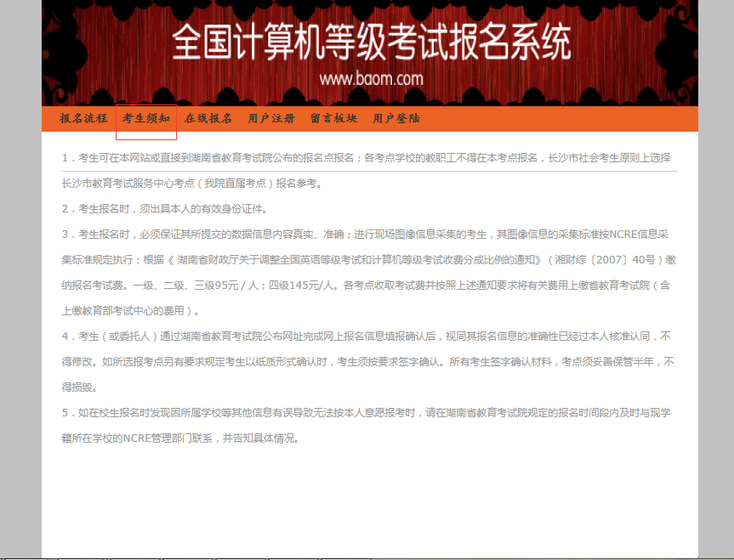This screenshot has width=734, height=560.
Task: Click the line starting '长沙市教育考试服务中心考点'
Action: [x=193, y=184]
